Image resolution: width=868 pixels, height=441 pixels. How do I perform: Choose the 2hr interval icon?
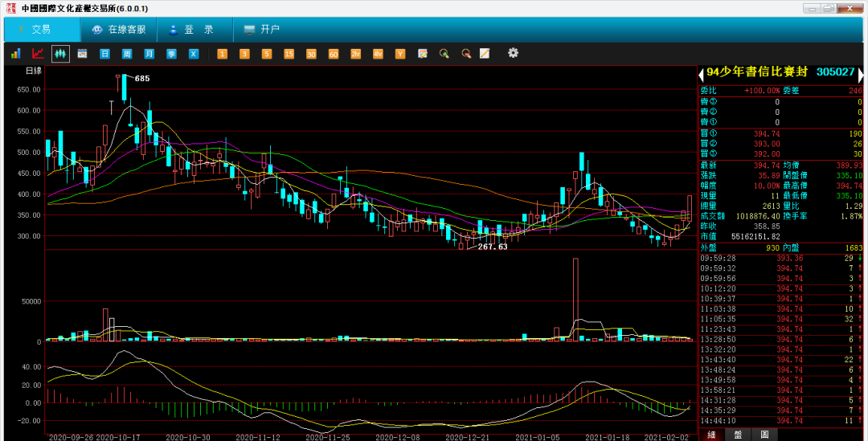click(x=355, y=54)
